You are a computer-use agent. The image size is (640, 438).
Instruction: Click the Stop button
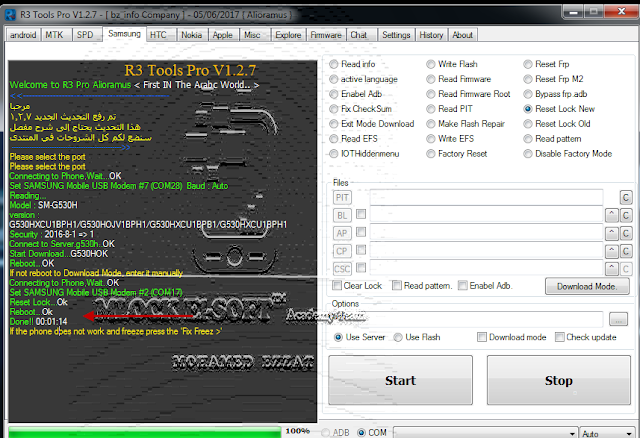pyautogui.click(x=558, y=380)
